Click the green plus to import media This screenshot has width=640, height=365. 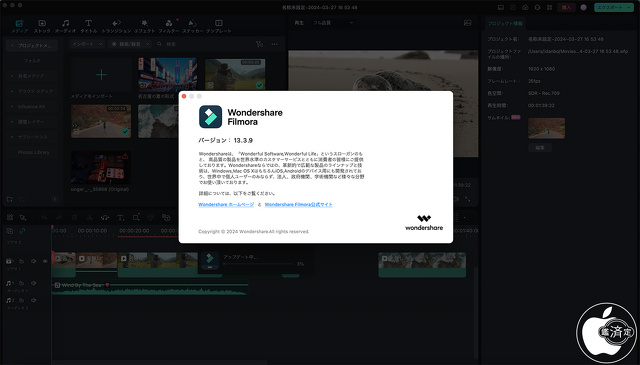point(101,74)
